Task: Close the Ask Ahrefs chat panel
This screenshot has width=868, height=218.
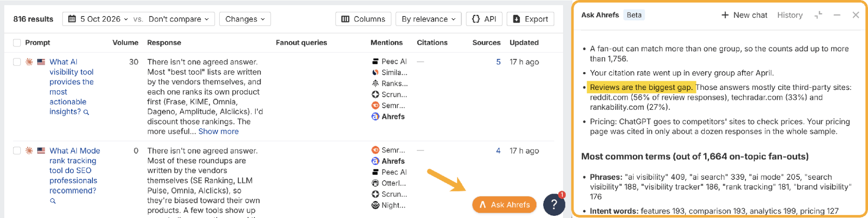Action: tap(855, 15)
